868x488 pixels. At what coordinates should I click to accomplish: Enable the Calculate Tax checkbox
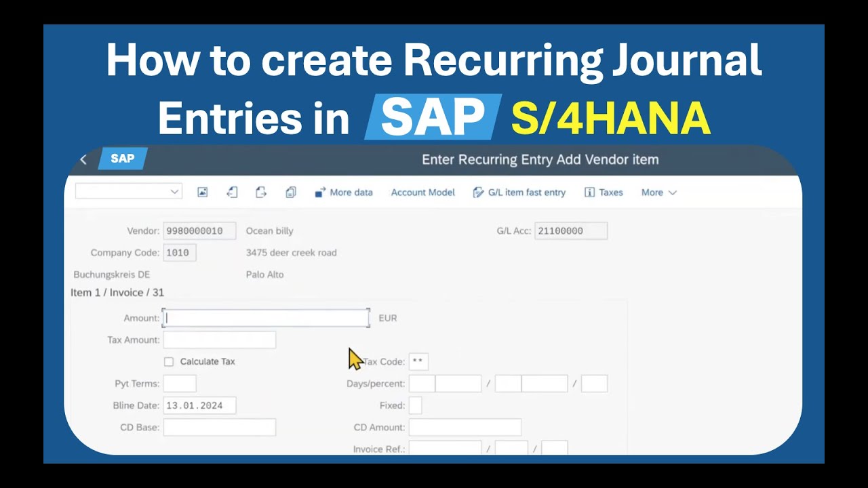(x=169, y=362)
